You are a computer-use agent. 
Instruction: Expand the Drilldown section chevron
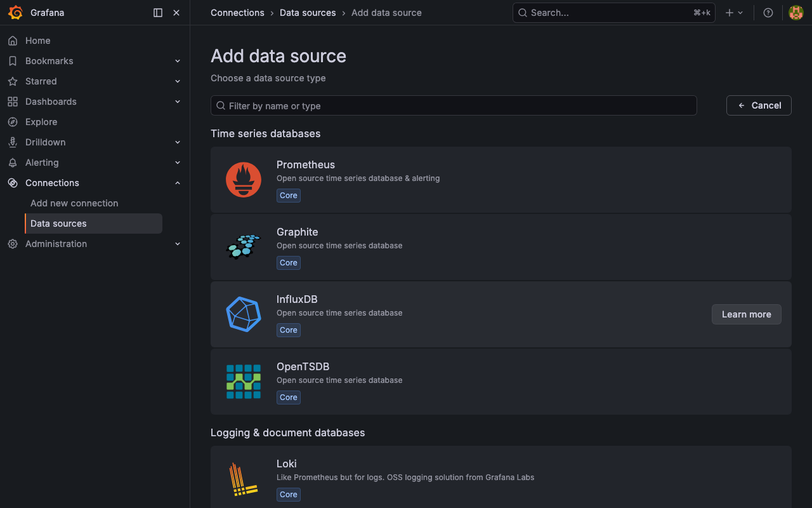click(178, 142)
